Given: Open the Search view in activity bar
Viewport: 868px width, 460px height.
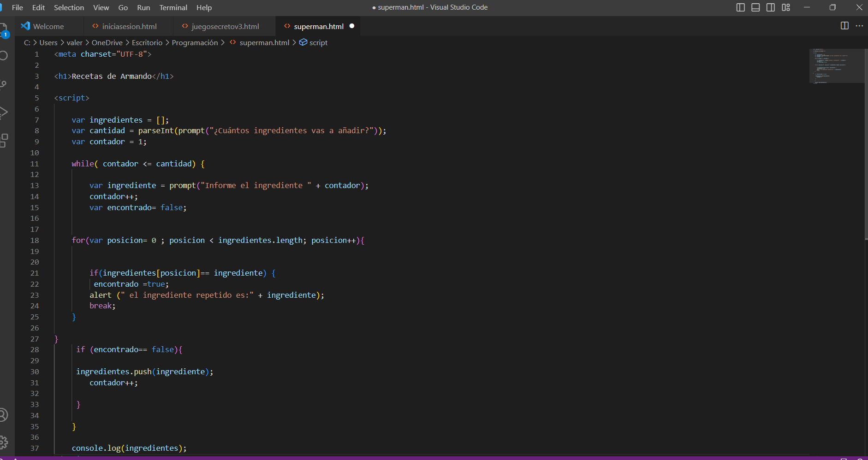Looking at the screenshot, I should pos(4,56).
